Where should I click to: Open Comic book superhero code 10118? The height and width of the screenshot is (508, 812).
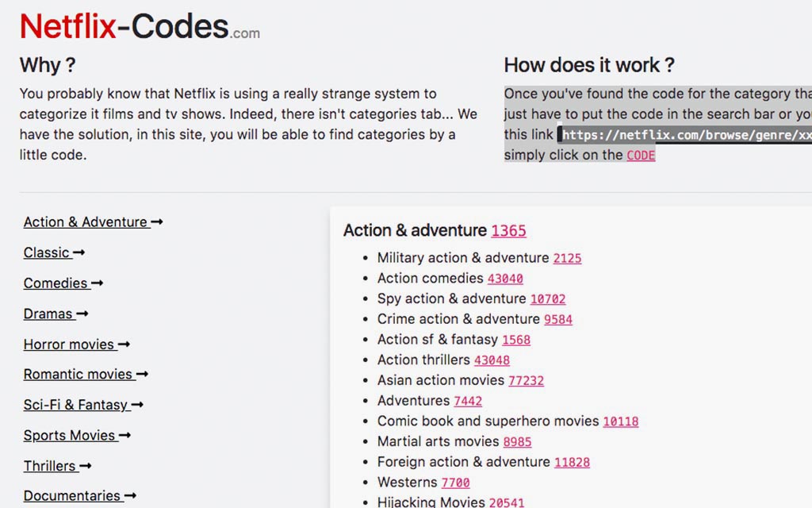[x=620, y=421]
